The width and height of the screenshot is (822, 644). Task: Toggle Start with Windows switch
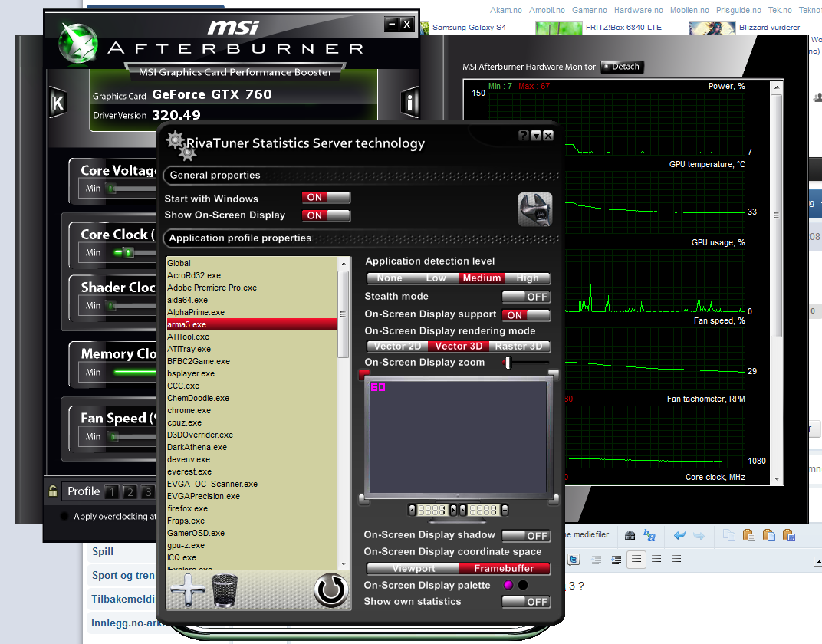point(326,198)
